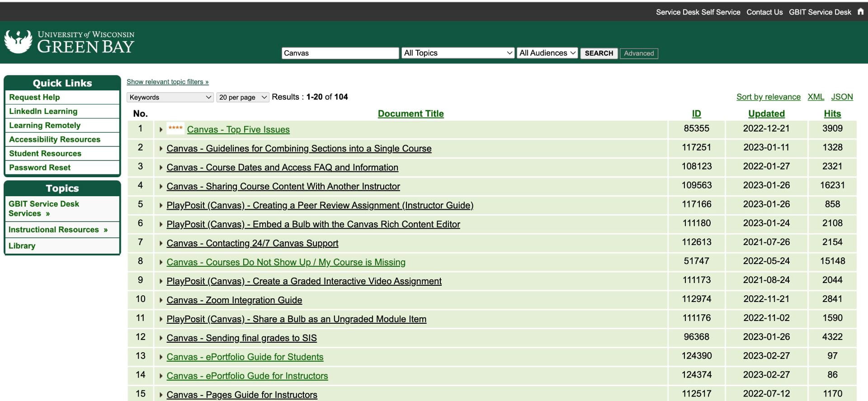Click the Advanced search button
868x401 pixels.
coord(639,53)
